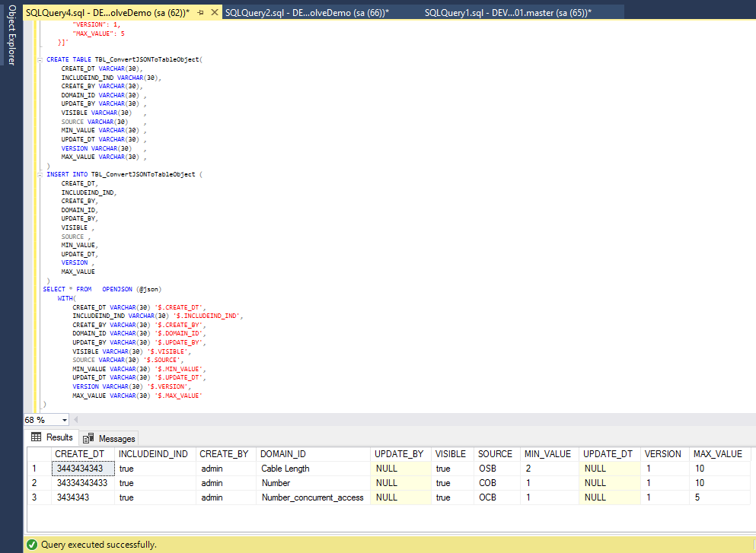
Task: Click the UPDATE_BY column header
Action: click(400, 454)
